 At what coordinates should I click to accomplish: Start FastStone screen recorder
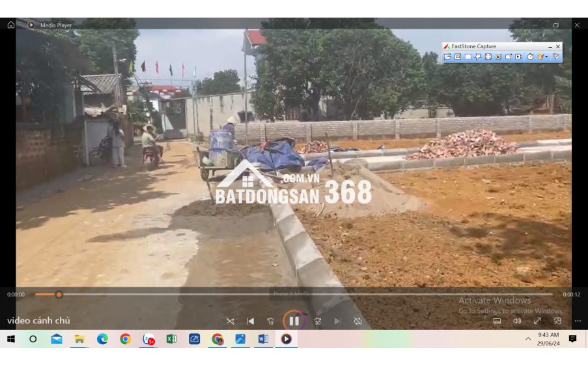pos(518,57)
